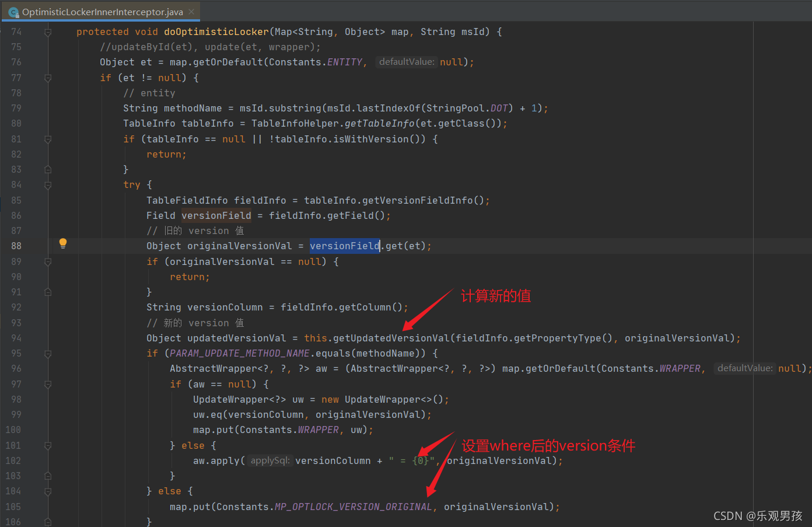This screenshot has width=812, height=527.
Task: Click getVersionFieldInfo on line 85
Action: point(418,200)
